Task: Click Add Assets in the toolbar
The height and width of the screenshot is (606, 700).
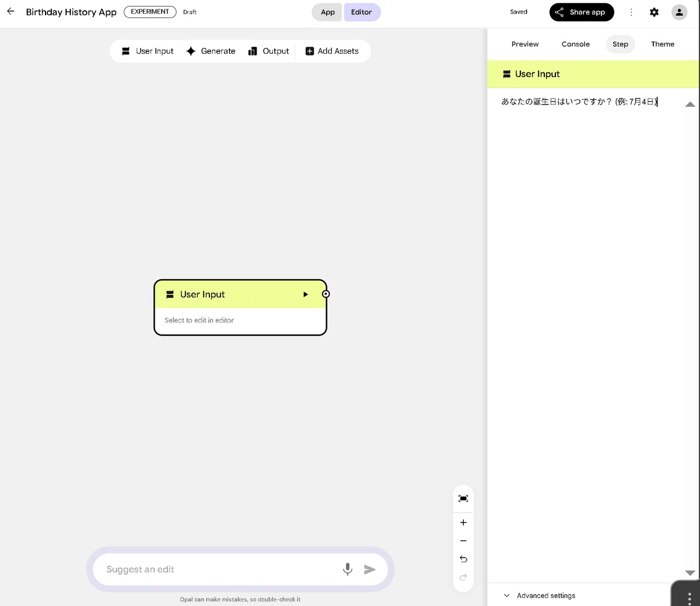Action: [x=332, y=51]
